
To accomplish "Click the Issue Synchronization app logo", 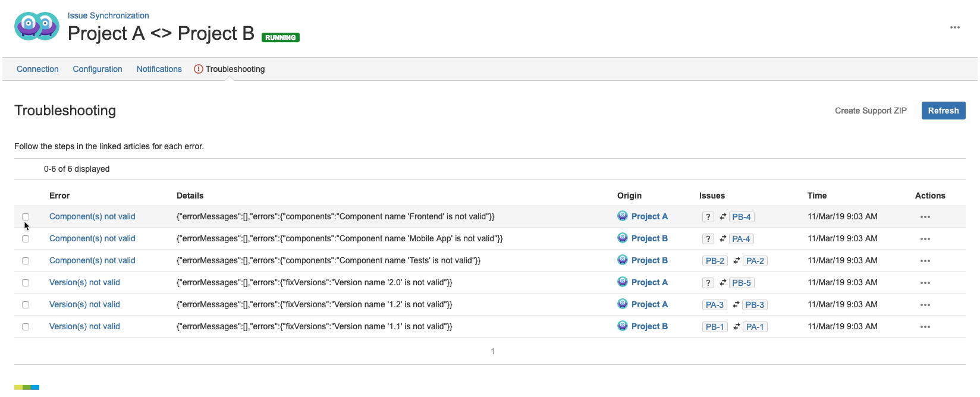I will [37, 26].
